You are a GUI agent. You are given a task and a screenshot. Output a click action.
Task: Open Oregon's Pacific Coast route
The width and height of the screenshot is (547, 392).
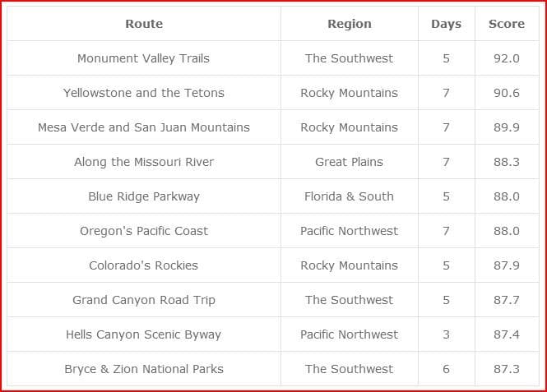(144, 231)
